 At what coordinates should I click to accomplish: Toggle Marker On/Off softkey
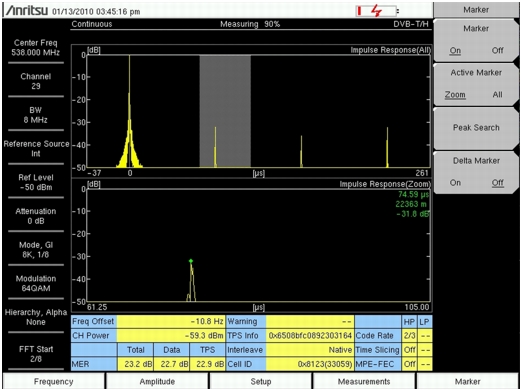(476, 40)
